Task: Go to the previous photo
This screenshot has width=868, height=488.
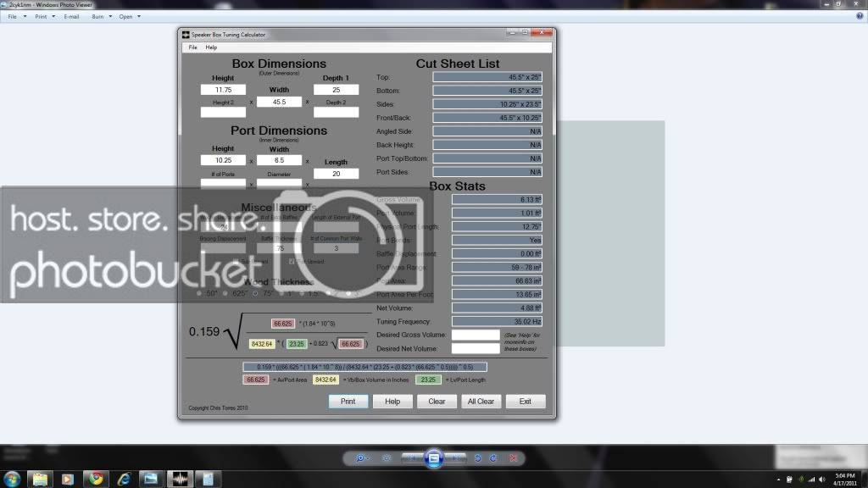Action: pyautogui.click(x=412, y=458)
